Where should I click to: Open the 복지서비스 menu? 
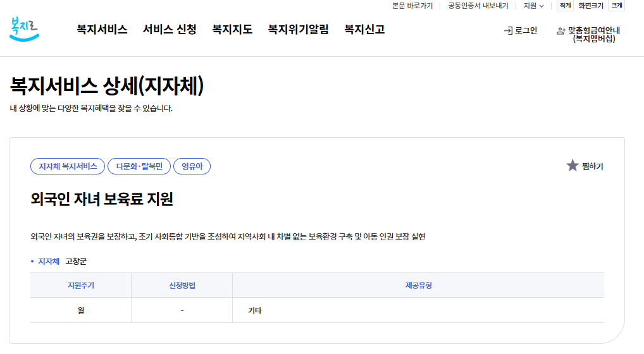click(x=102, y=30)
